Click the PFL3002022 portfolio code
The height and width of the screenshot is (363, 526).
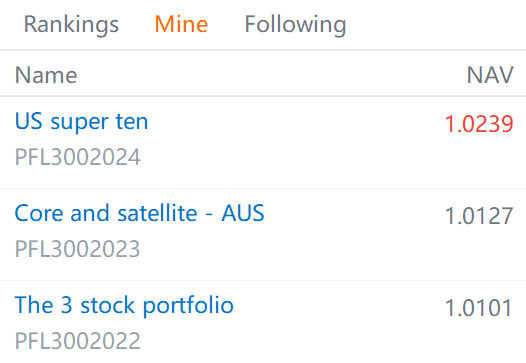pos(77,341)
